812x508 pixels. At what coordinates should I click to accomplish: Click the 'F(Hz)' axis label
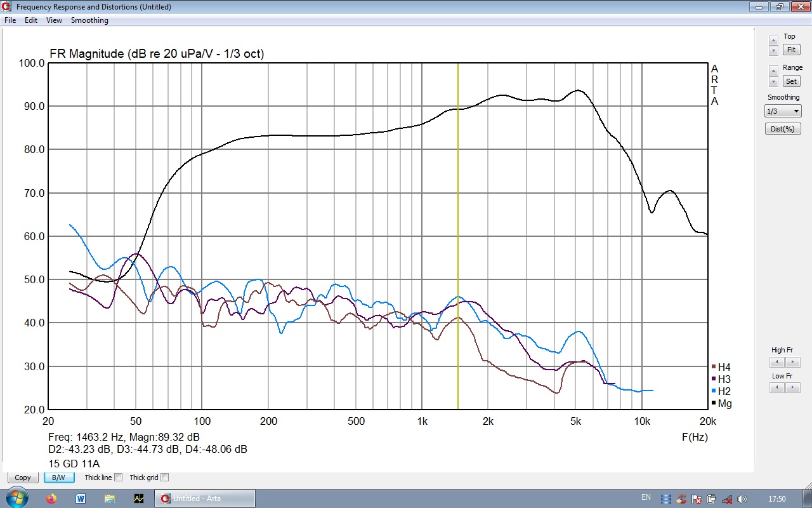point(695,437)
